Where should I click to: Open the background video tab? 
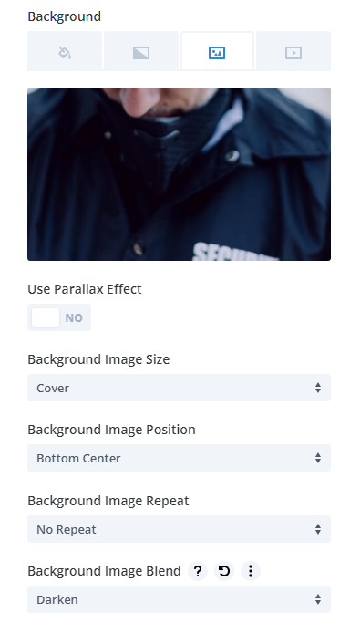[x=293, y=51]
